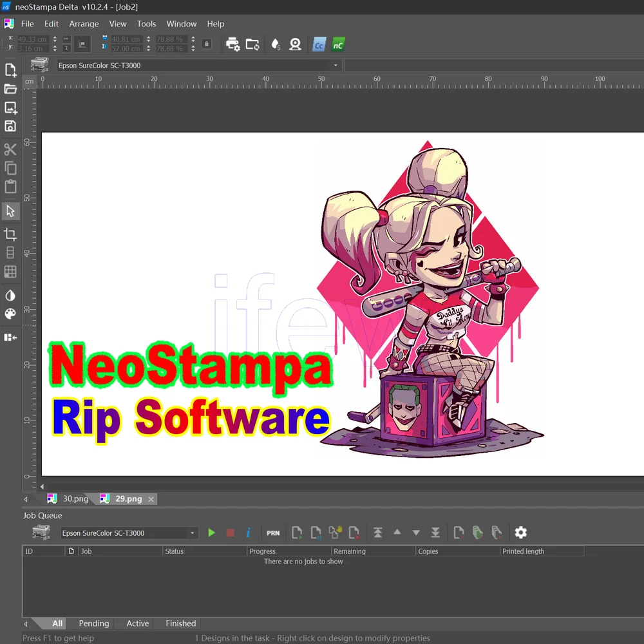
Task: Toggle the aspect ratio lock padlock
Action: (206, 44)
